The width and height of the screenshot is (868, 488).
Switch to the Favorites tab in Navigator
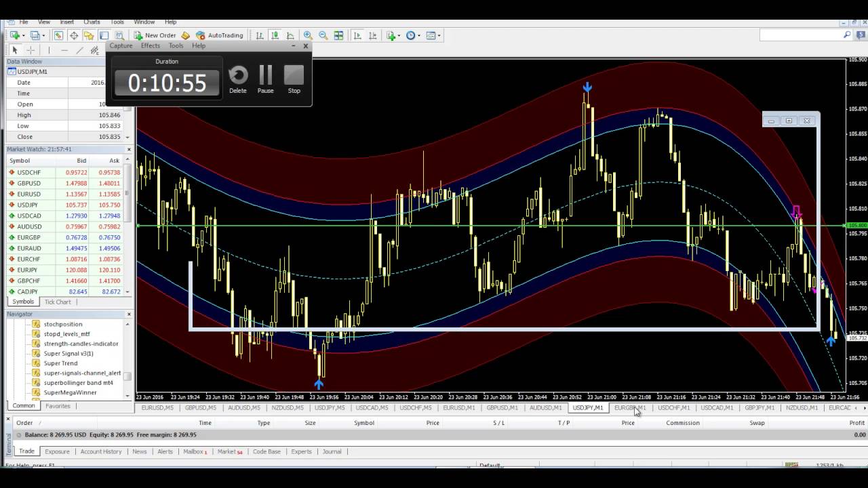pyautogui.click(x=58, y=406)
